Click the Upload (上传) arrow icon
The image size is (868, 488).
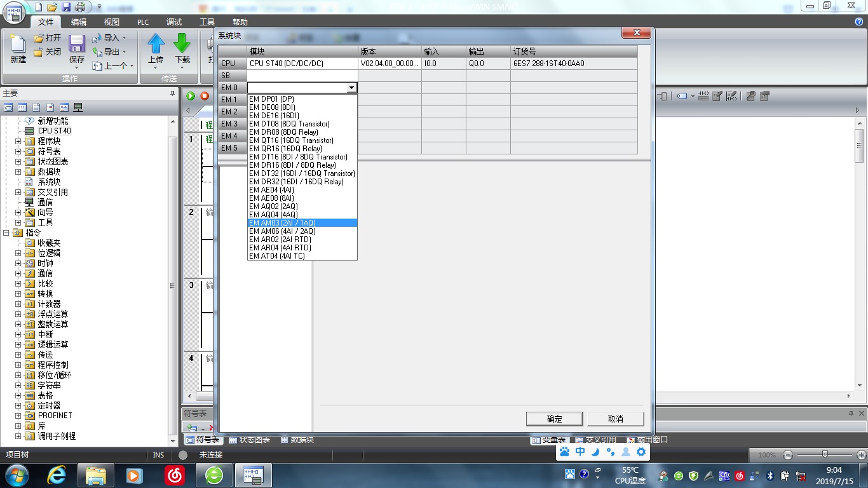tap(156, 44)
